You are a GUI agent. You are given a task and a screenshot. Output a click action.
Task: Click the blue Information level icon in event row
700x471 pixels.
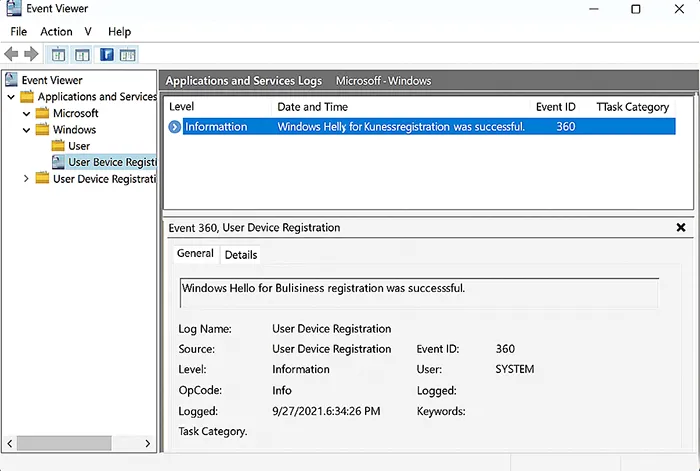(175, 127)
